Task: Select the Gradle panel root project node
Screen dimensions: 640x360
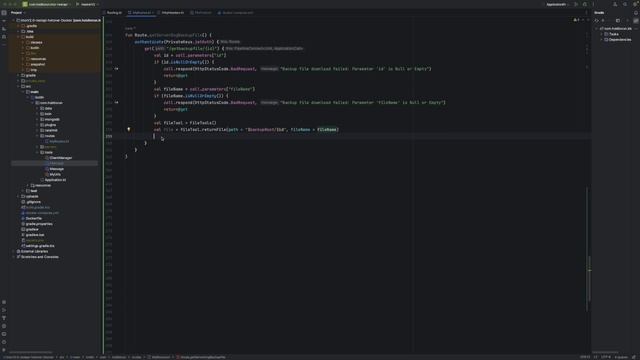Action: (617, 29)
